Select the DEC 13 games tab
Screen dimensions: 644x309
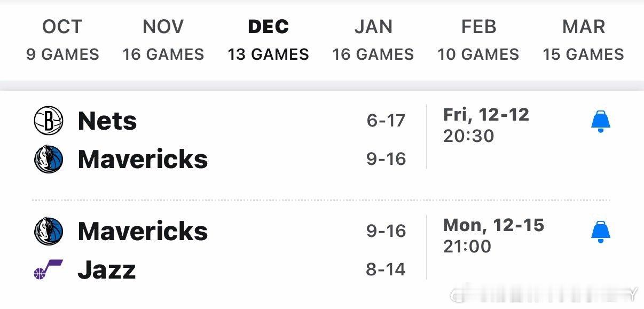click(x=269, y=40)
